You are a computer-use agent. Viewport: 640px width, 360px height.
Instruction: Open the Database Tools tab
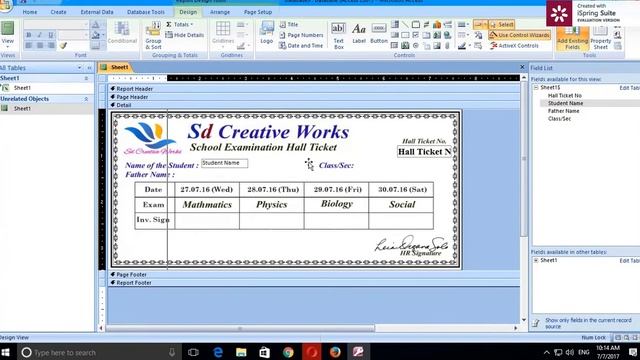pos(146,12)
